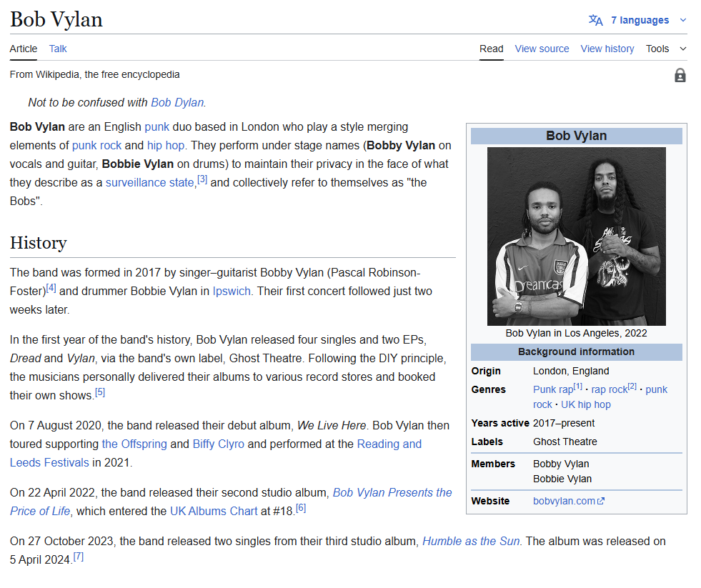Jump to citation 4 after Foster
Screen dimensions: 701x588
[x=51, y=288]
